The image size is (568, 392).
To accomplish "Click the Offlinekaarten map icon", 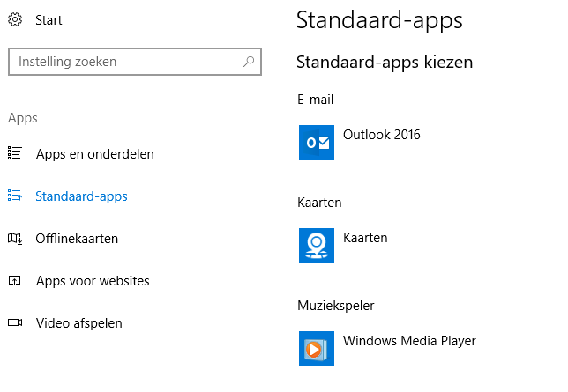I will [x=14, y=238].
